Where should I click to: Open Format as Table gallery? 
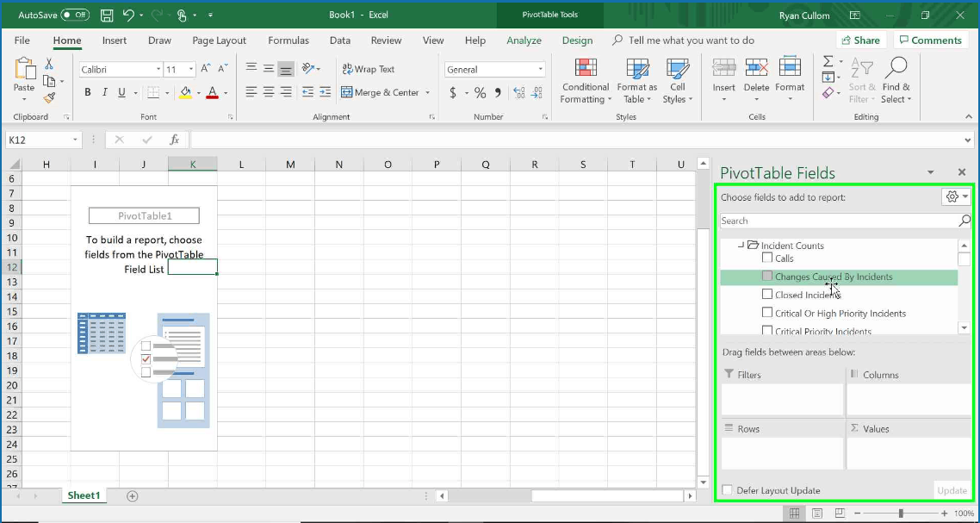coord(637,81)
